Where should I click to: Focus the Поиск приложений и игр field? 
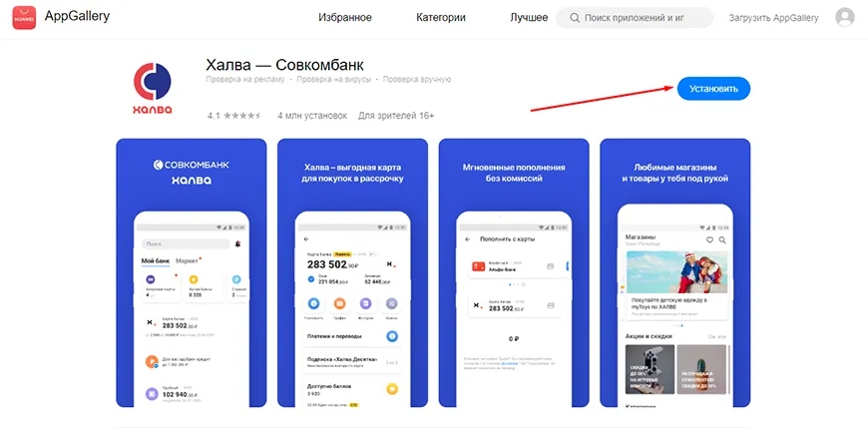(635, 18)
